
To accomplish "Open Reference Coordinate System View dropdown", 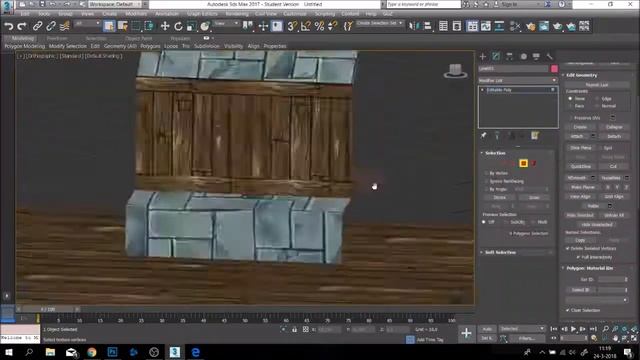I will pos(227,24).
